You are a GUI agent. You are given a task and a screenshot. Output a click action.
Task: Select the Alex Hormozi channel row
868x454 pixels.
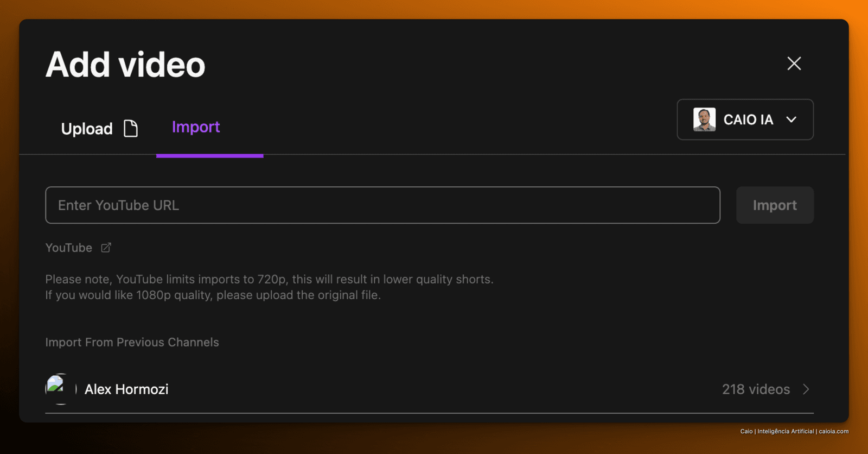(x=429, y=389)
